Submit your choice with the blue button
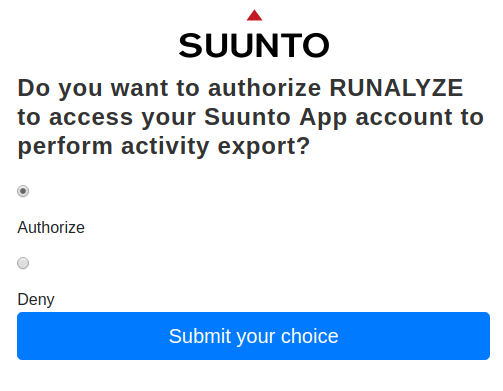503x391 pixels. coord(253,336)
